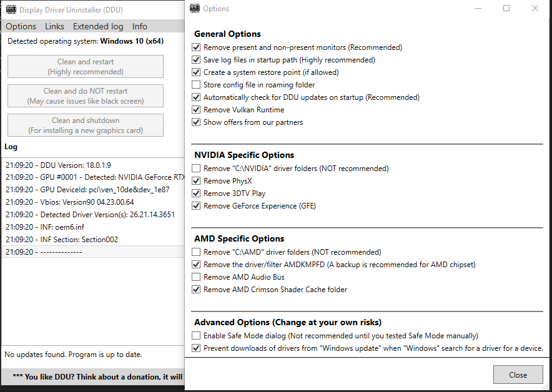Click the AMD Specific Options heading
Viewport: 552px width, 392px height.
tap(239, 238)
